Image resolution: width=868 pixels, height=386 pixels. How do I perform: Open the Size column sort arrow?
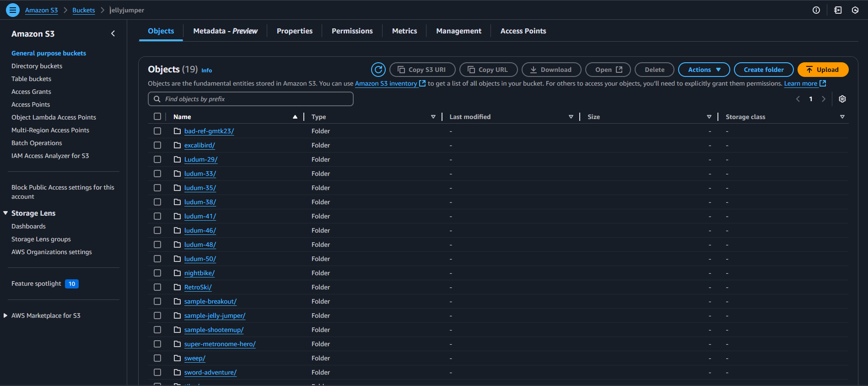(709, 117)
